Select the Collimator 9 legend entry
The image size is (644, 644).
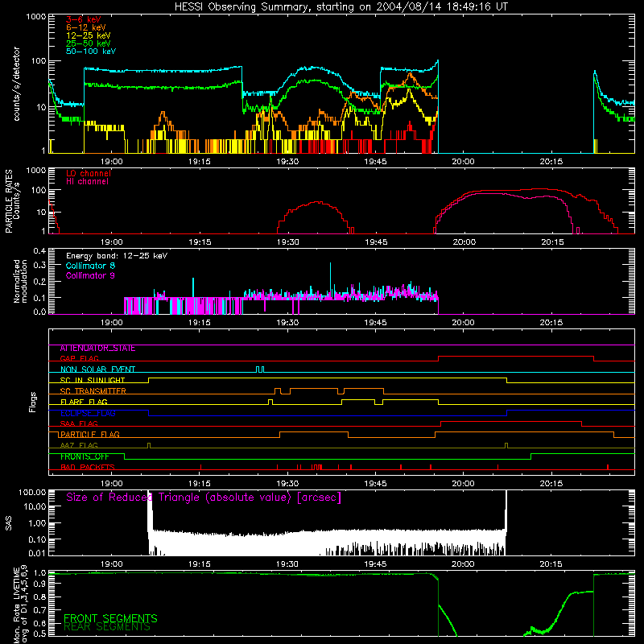(90, 275)
